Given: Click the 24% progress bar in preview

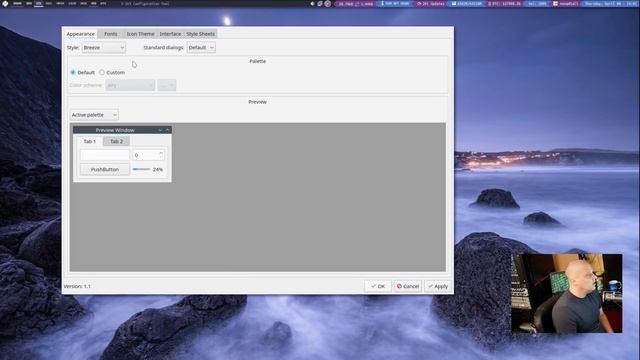Looking at the screenshot, I should pyautogui.click(x=142, y=169).
